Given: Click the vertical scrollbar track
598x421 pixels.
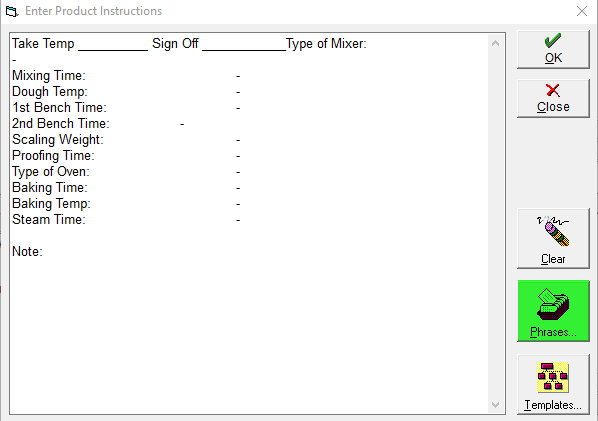Looking at the screenshot, I should pos(495,224).
